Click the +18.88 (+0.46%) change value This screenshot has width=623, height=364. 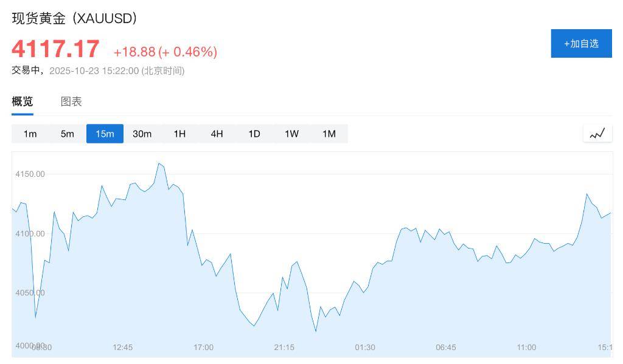[165, 52]
